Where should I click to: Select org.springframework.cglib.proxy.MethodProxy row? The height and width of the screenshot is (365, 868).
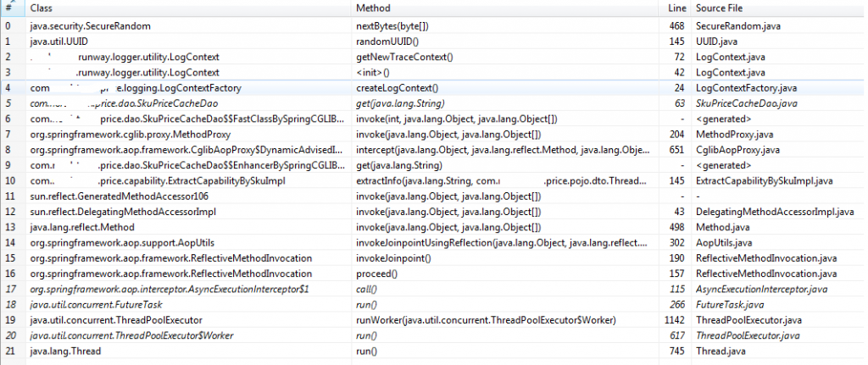(433, 135)
